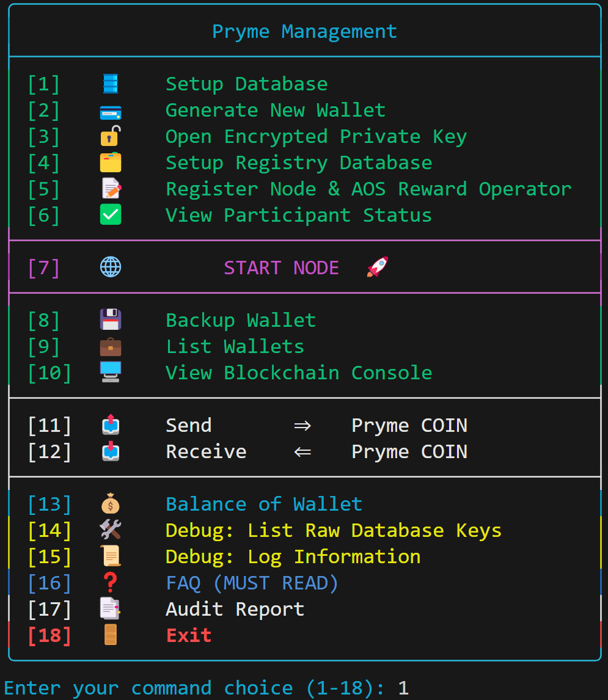Open the Audit Report entry
The image size is (608, 700).
point(235,609)
